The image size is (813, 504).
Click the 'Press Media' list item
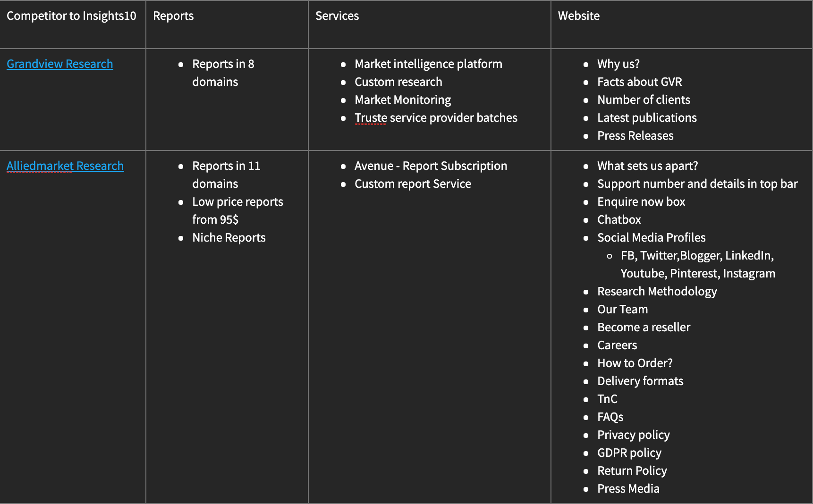click(x=628, y=488)
